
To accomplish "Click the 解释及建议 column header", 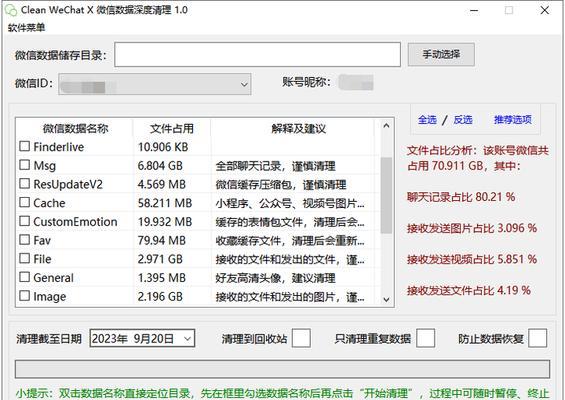I will pos(299,128).
